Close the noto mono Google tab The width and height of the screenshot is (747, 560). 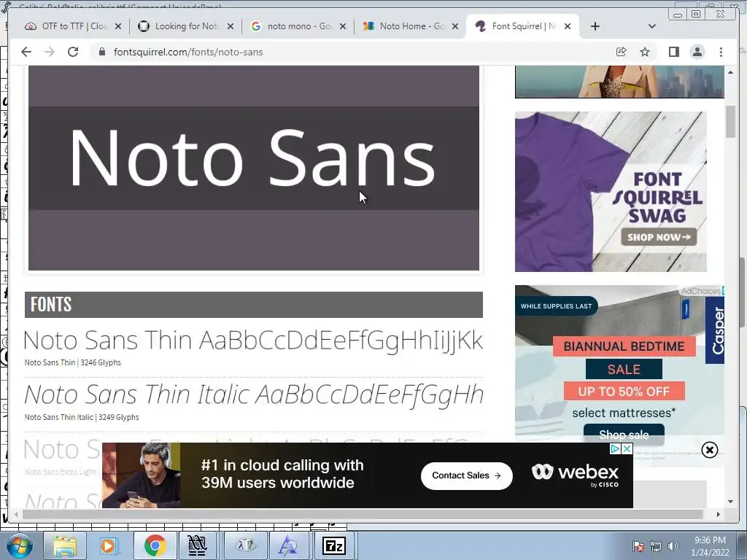343,26
